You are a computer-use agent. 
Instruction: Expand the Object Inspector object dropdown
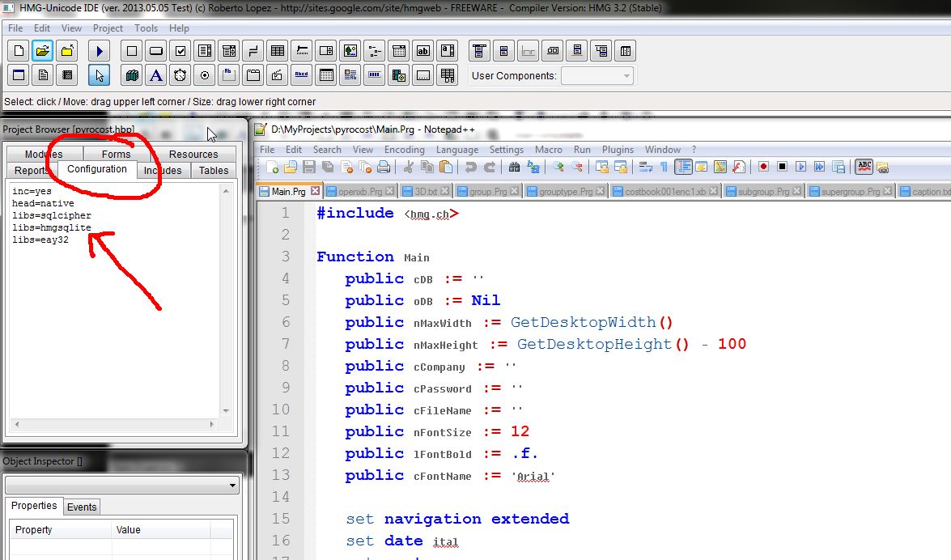pyautogui.click(x=233, y=486)
